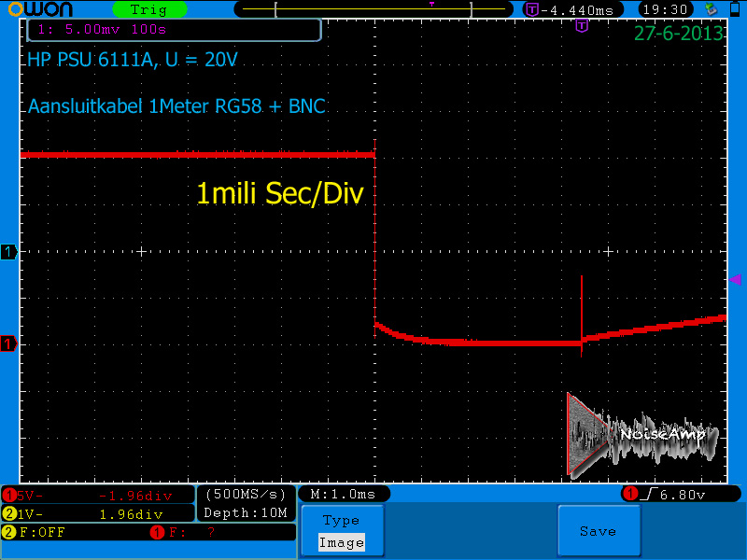Screen dimensions: 747x560
Task: Click the red circled 1 trigger source icon
Action: coord(631,494)
